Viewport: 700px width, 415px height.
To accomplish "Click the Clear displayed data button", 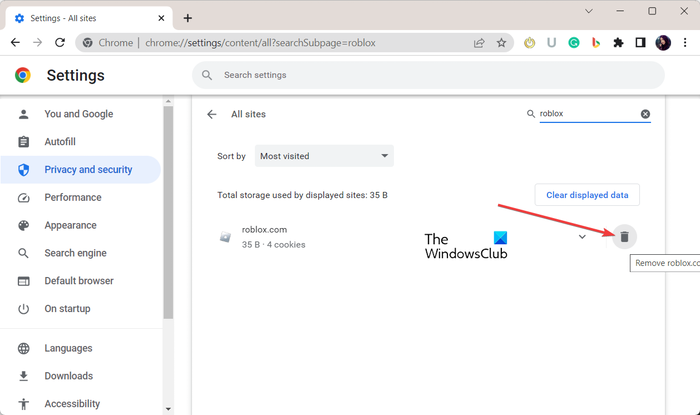I will click(x=587, y=195).
